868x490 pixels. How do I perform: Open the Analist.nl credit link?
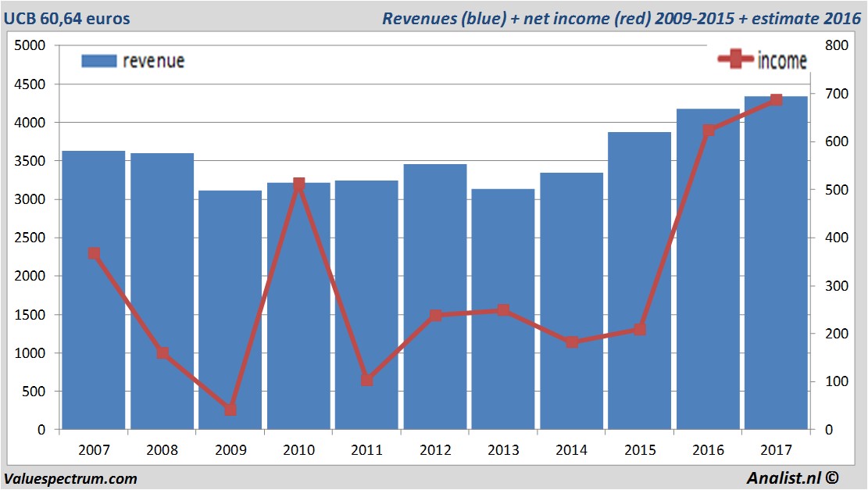coord(792,477)
